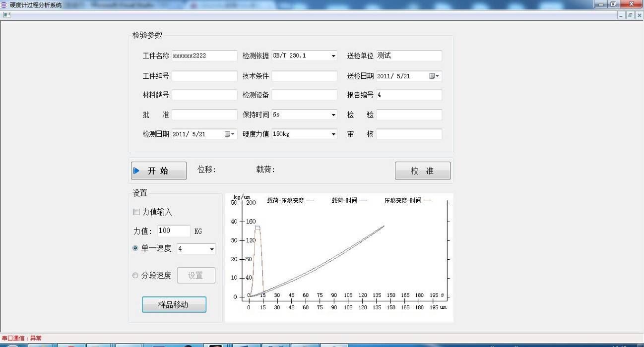Viewport: 644px width, 347px height.
Task: Open the calendar picker for 送检日期
Action: [434, 76]
